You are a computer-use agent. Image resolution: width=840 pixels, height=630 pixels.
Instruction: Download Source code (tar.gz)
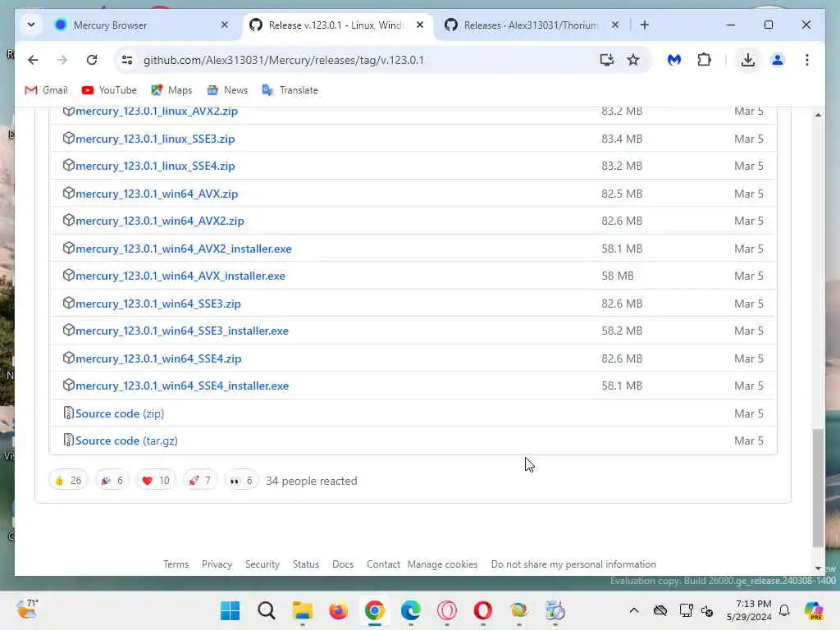[126, 441]
